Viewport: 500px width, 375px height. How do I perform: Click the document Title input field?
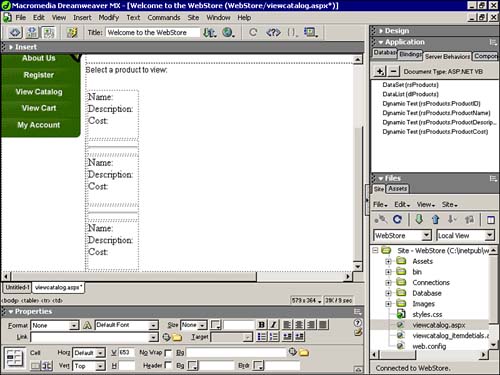[x=153, y=32]
